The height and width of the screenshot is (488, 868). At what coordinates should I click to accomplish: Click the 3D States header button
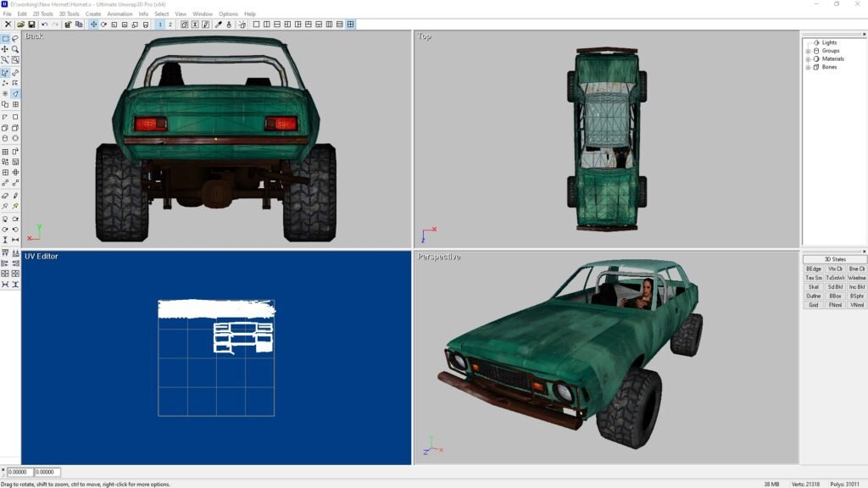click(835, 259)
